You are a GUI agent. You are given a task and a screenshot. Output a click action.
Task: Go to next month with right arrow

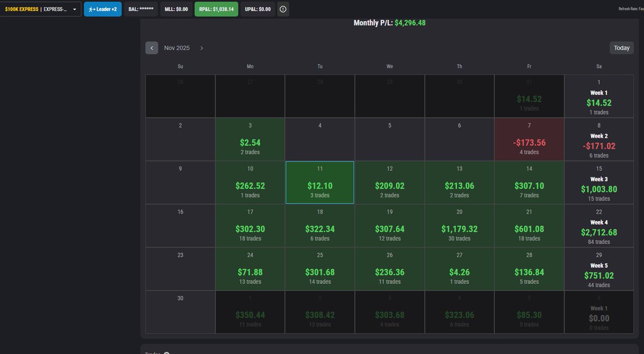[201, 48]
